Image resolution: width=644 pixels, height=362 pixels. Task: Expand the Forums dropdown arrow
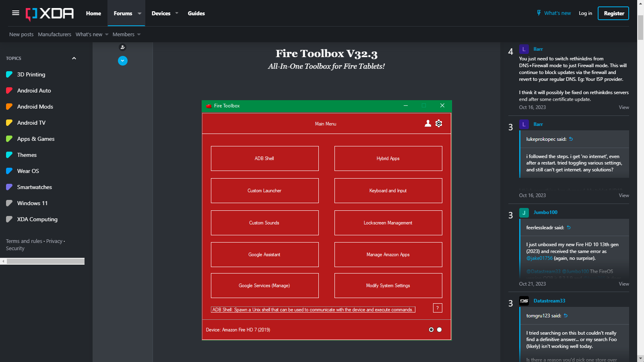[140, 13]
